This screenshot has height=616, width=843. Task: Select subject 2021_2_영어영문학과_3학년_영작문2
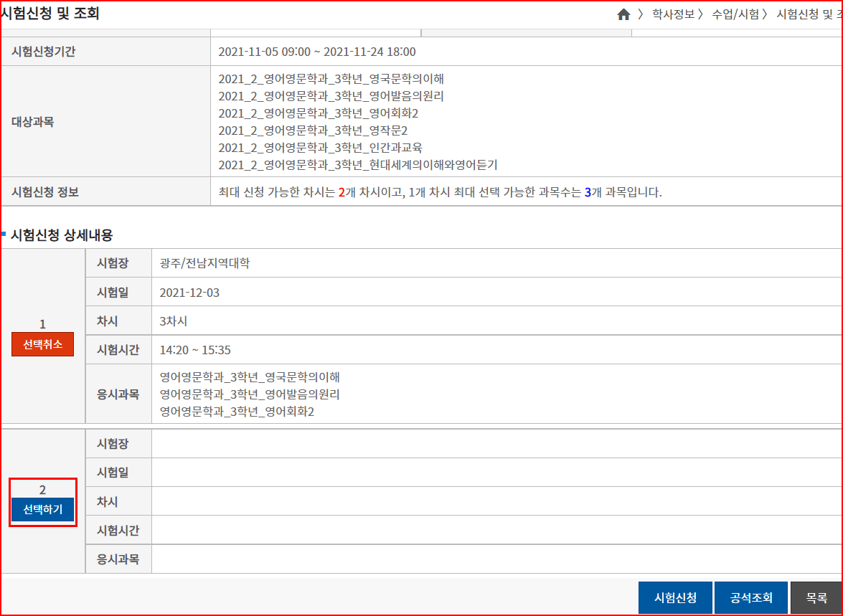(x=313, y=131)
